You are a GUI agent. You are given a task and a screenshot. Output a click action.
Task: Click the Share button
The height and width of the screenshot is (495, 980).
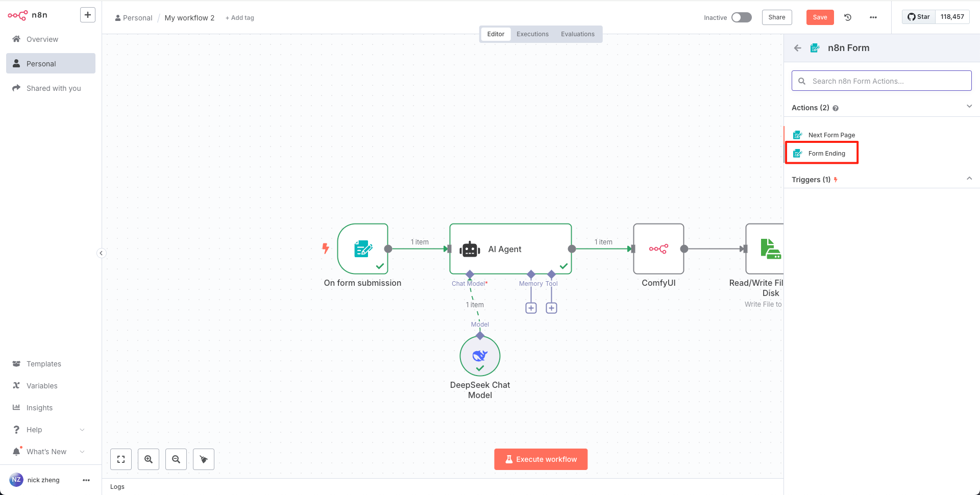[x=777, y=17]
